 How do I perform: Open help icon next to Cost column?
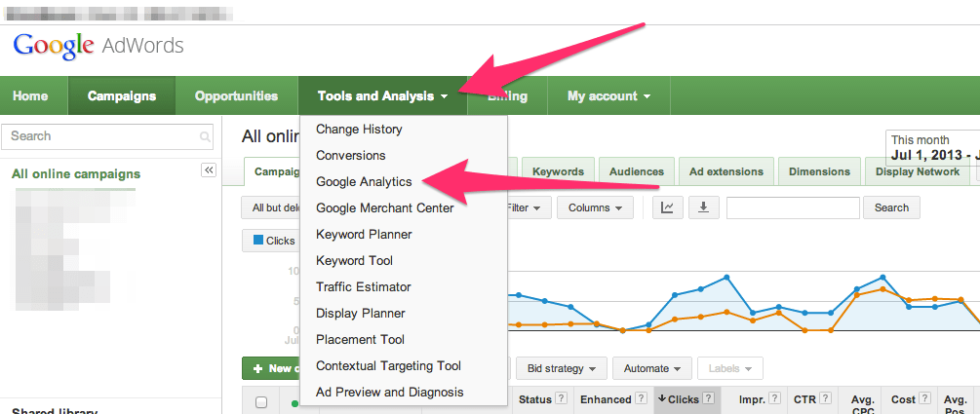point(925,399)
